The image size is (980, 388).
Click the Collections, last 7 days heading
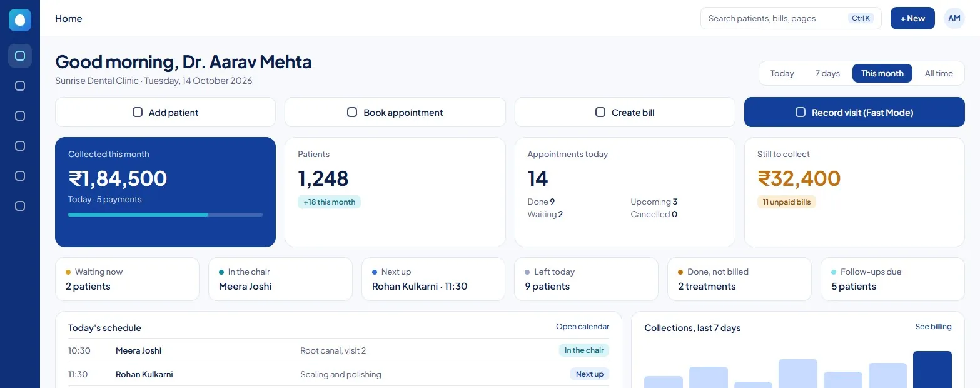692,328
